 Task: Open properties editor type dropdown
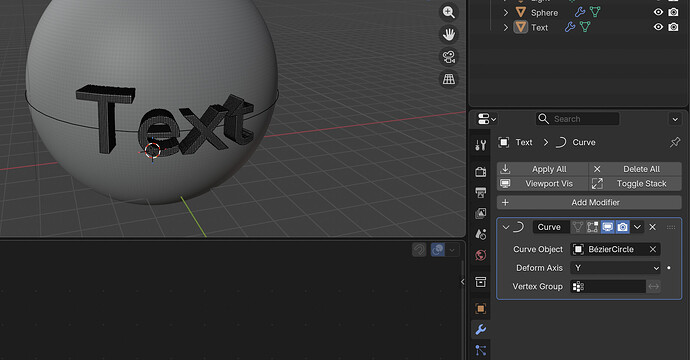click(487, 119)
